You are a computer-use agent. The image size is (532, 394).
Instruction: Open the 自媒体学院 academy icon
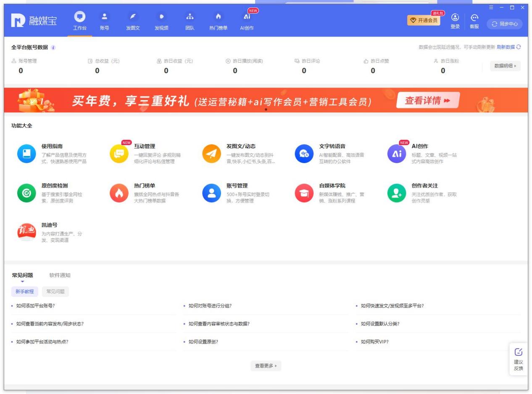304,193
